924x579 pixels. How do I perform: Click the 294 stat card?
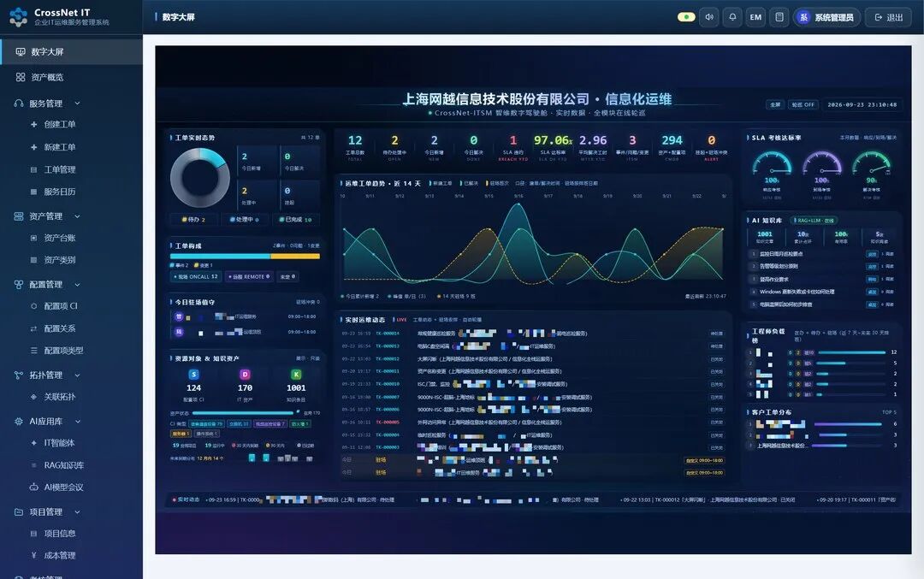pyautogui.click(x=672, y=146)
